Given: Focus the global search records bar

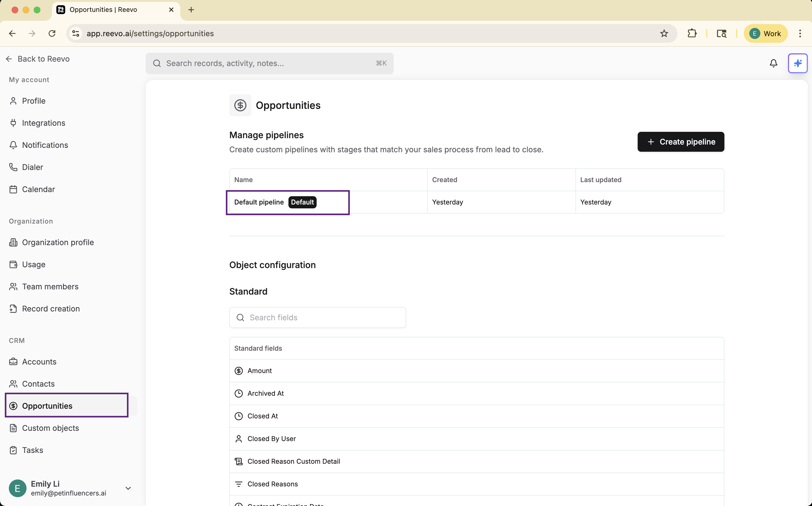Looking at the screenshot, I should click(x=269, y=63).
